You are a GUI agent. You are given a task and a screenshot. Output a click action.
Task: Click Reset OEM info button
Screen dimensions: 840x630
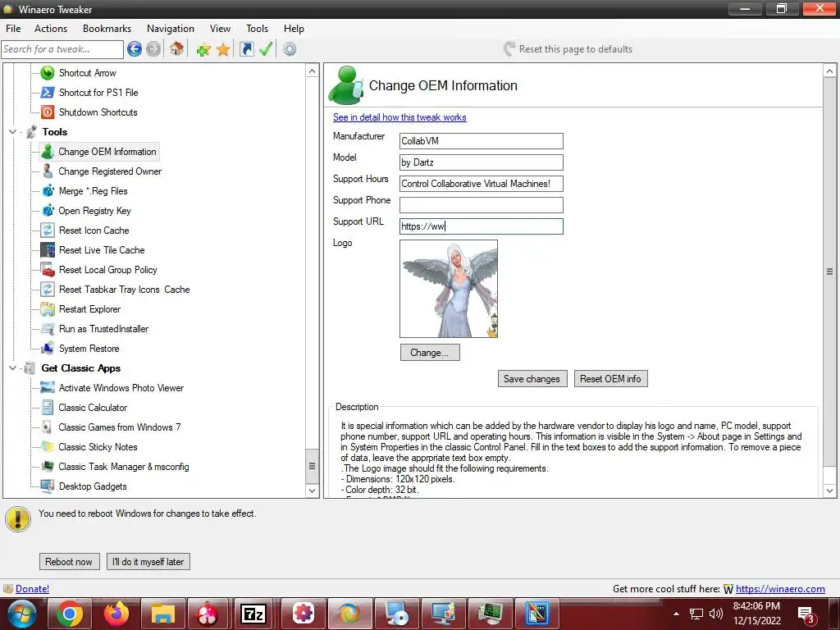click(x=610, y=379)
